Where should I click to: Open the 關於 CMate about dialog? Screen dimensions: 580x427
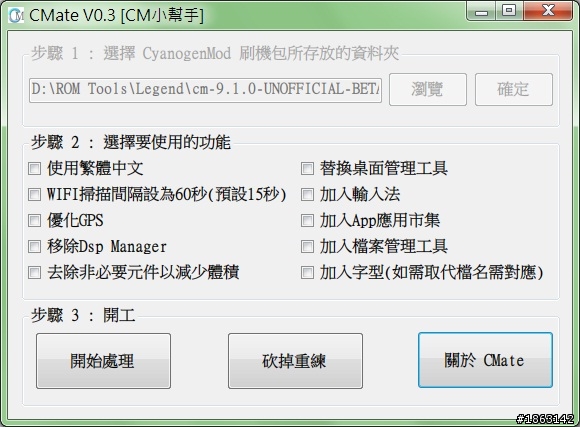click(485, 360)
